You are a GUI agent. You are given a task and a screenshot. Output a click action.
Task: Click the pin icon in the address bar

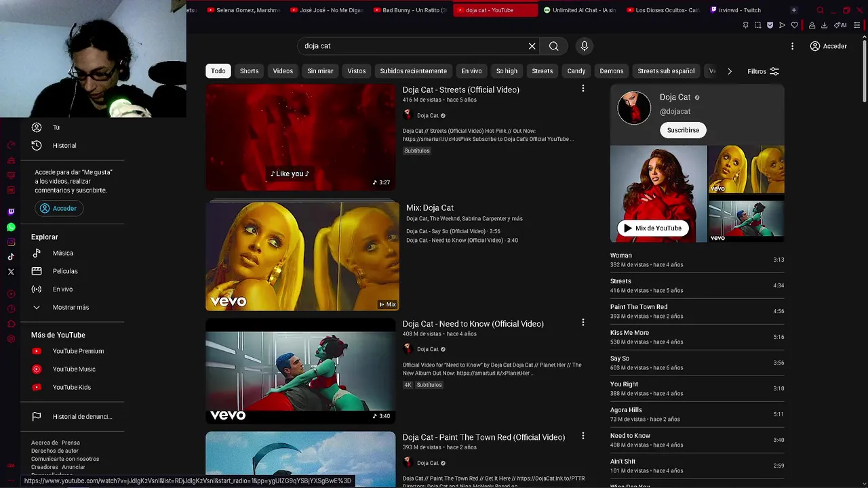coord(745,25)
